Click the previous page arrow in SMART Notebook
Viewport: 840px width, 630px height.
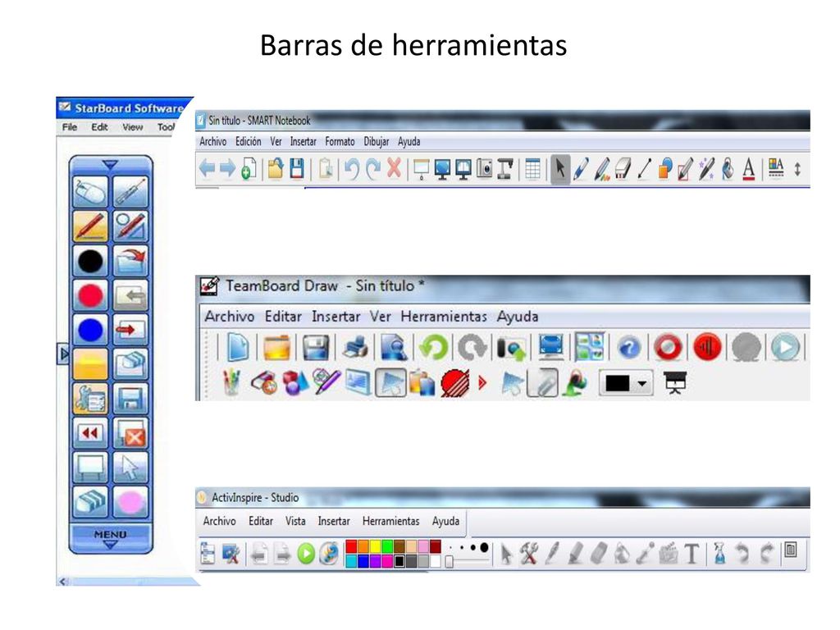point(207,168)
